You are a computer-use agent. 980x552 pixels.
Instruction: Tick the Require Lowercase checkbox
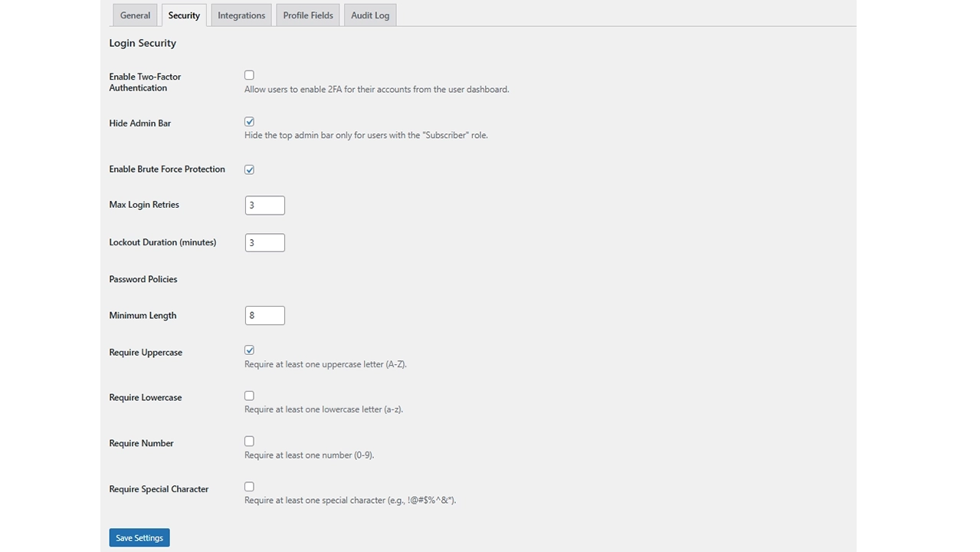click(249, 396)
